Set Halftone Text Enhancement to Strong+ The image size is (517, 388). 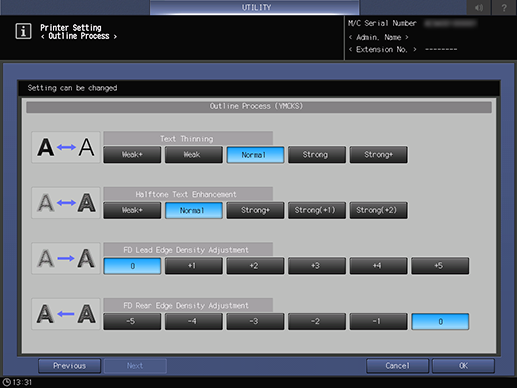point(255,210)
